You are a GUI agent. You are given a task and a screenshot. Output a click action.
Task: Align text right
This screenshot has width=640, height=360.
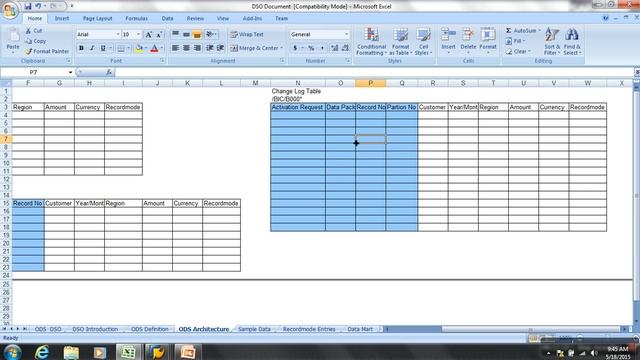click(x=197, y=48)
